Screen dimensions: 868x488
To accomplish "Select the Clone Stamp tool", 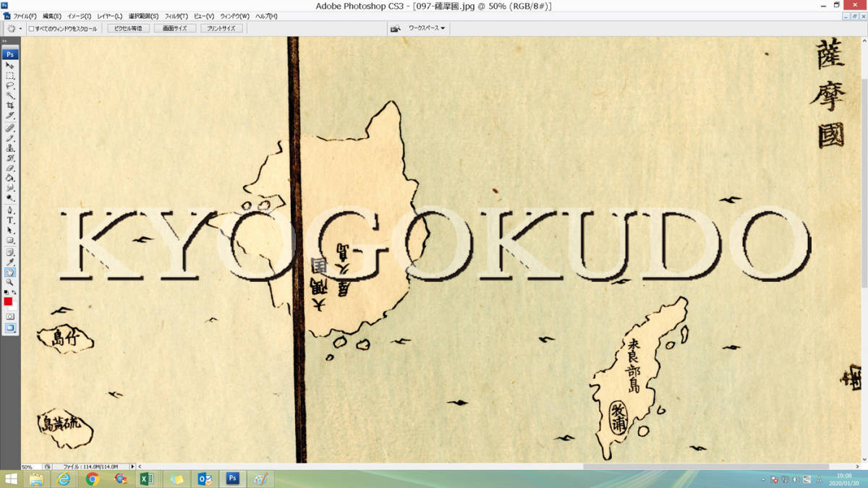I will 10,148.
